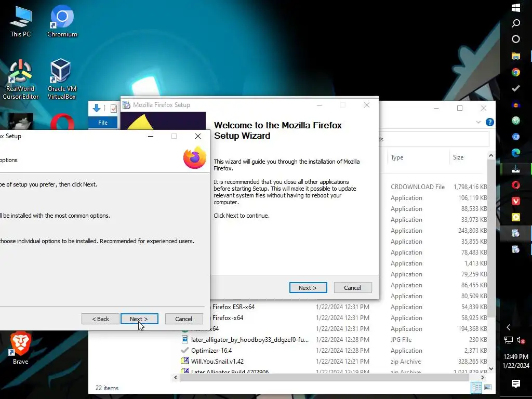Select the 'Will.You.Snail.v1.42' zip archive
Image resolution: width=532 pixels, height=399 pixels.
tap(217, 361)
